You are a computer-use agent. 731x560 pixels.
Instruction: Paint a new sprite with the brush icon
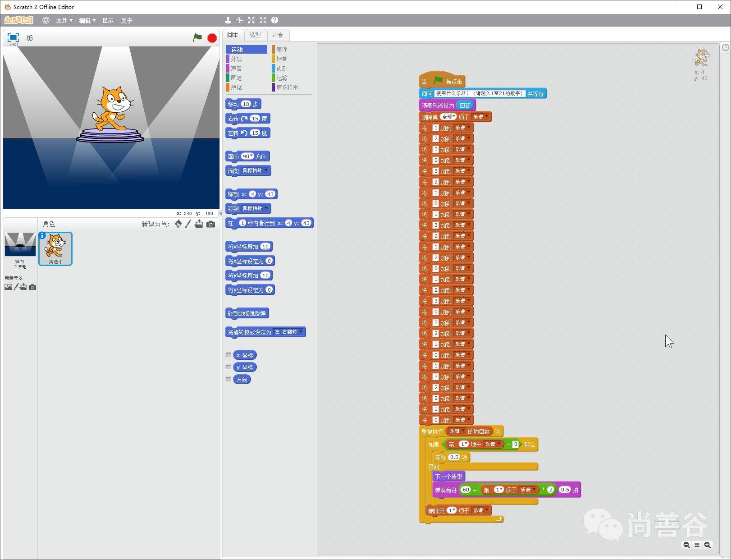[188, 224]
